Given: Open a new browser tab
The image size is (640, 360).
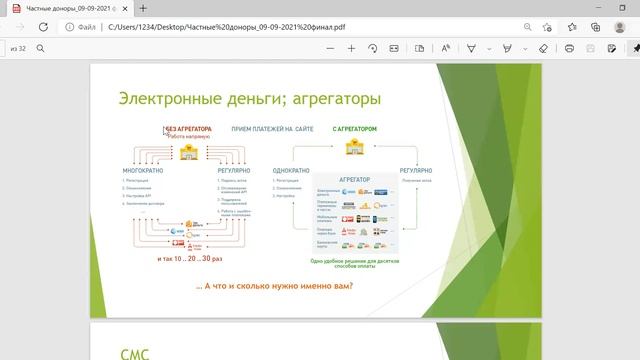Looking at the screenshot, I should coord(143,9).
